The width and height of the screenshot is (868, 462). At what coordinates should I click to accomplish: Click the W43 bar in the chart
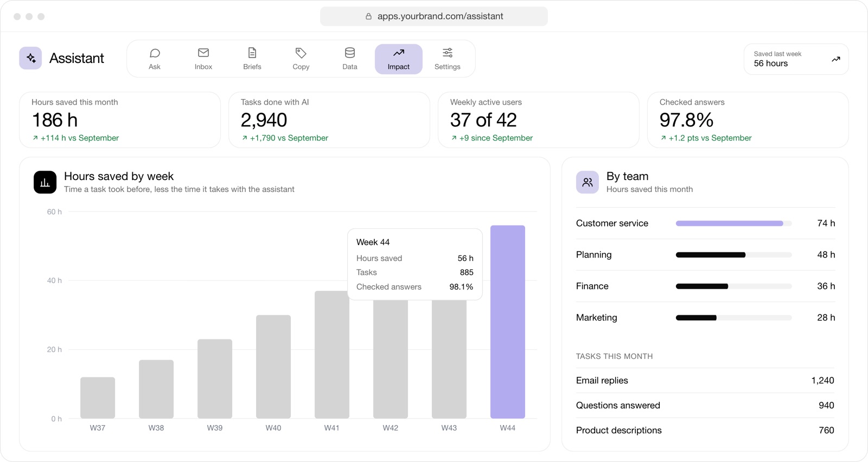coord(449,359)
